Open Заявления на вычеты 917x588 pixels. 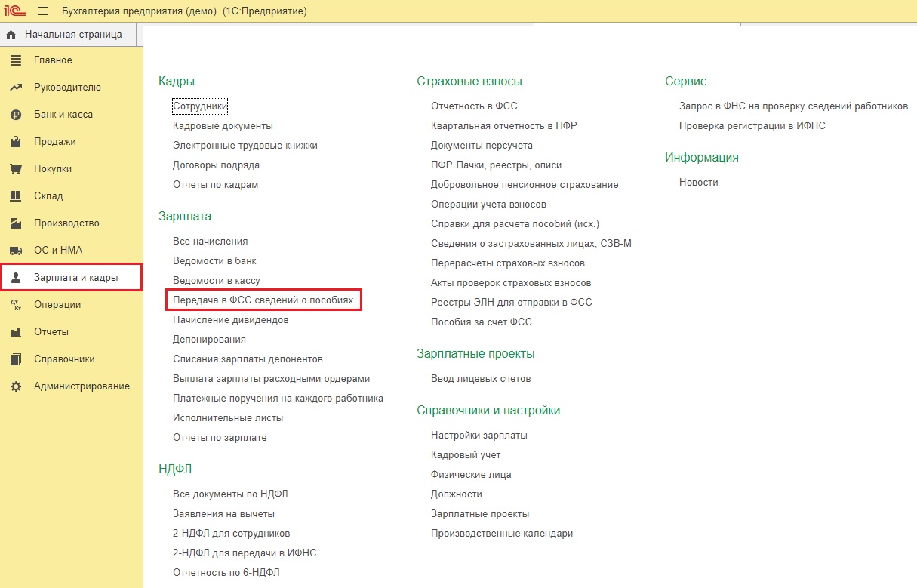pyautogui.click(x=222, y=514)
